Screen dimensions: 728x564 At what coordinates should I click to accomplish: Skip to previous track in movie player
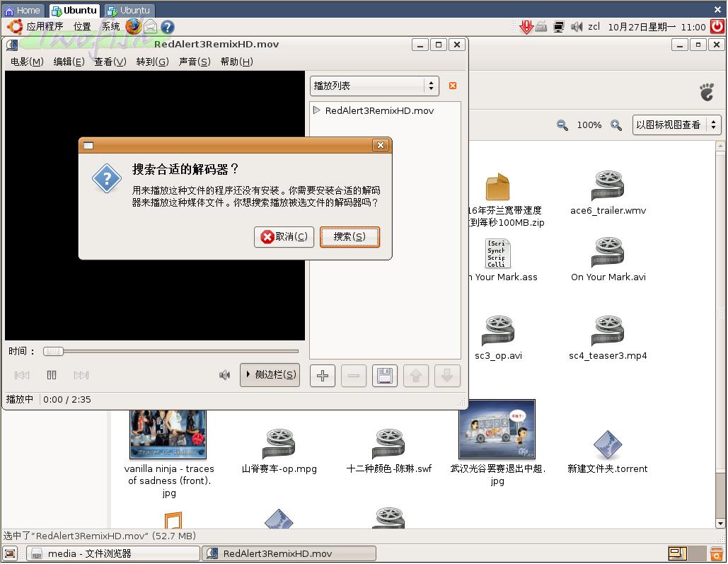click(x=22, y=375)
